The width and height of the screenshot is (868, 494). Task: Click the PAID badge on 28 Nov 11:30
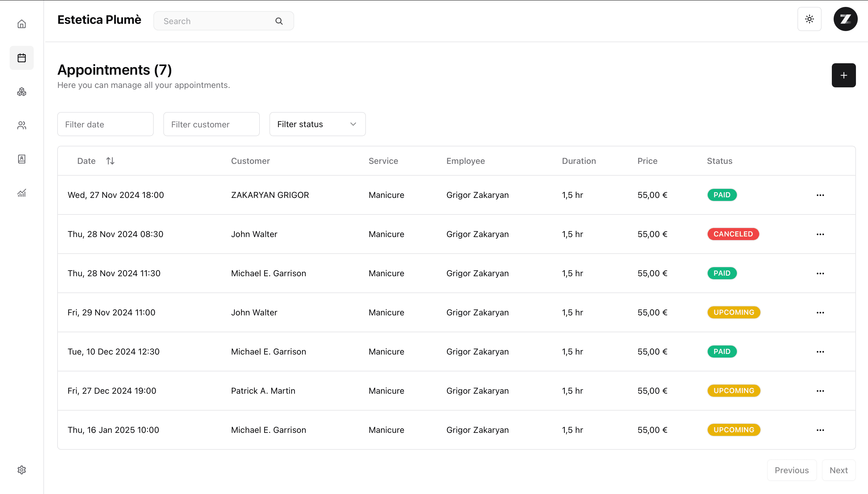(x=722, y=273)
